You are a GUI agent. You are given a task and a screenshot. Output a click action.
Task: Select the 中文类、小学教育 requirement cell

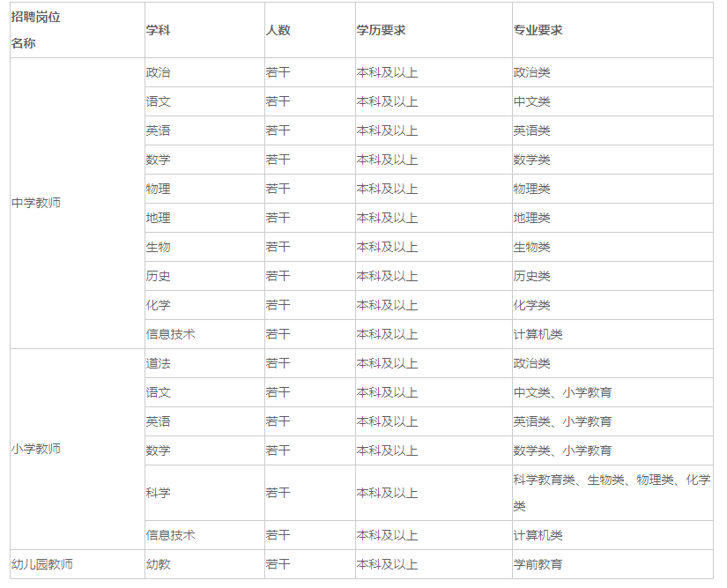click(562, 393)
